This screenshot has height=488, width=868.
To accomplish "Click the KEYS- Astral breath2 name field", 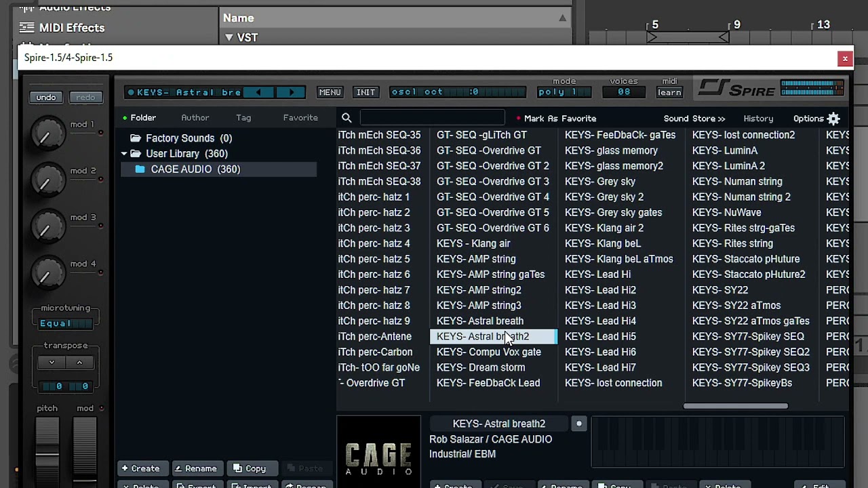I will [499, 424].
